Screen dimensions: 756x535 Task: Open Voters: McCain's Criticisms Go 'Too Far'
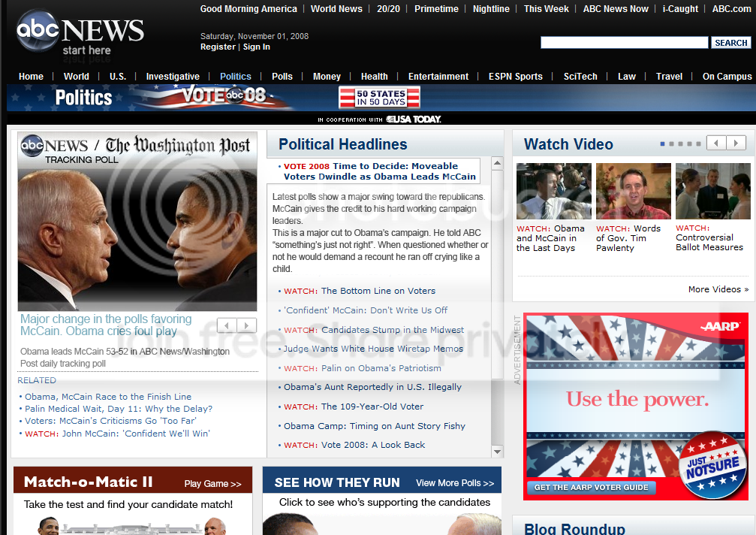pyautogui.click(x=110, y=421)
